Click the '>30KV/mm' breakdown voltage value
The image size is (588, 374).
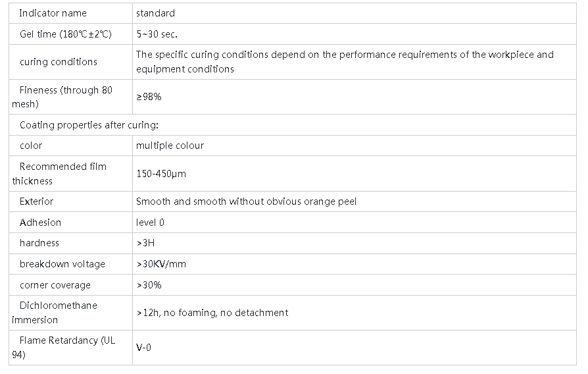(x=161, y=264)
